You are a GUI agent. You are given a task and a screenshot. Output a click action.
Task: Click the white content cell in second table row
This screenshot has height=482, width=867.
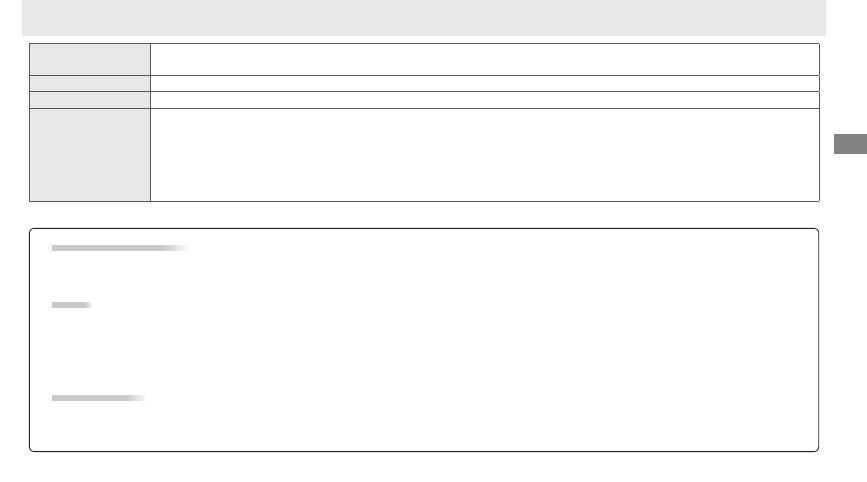coord(484,83)
